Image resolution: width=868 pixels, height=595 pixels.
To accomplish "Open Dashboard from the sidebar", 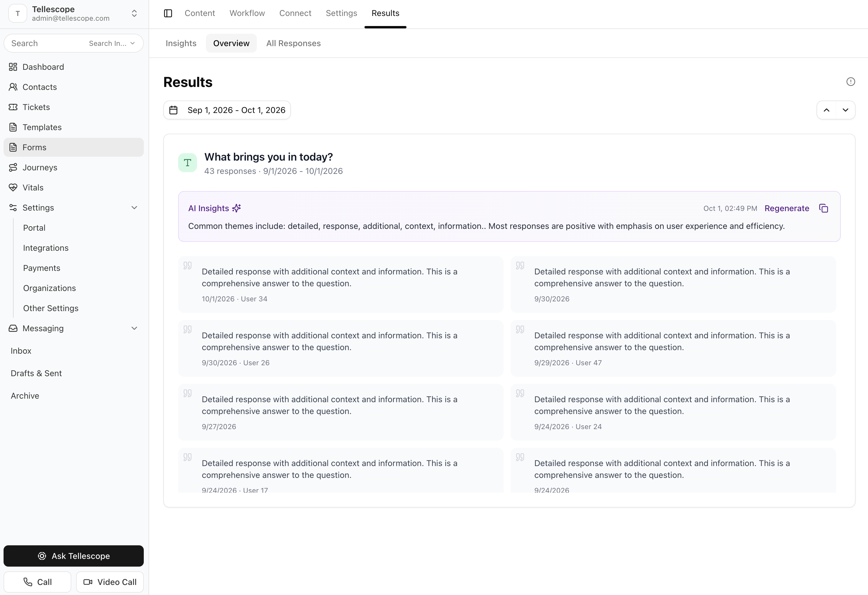I will tap(74, 67).
